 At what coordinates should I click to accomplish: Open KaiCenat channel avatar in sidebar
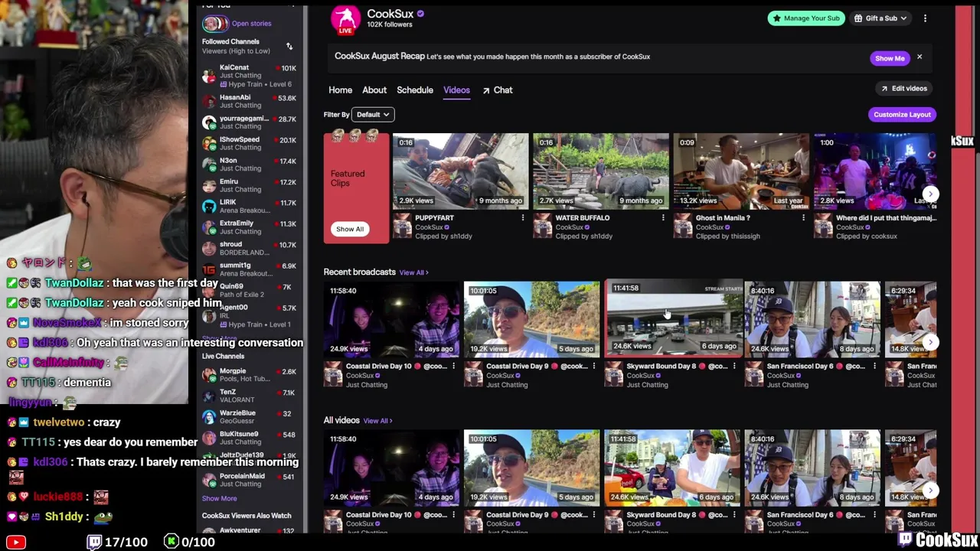(209, 75)
